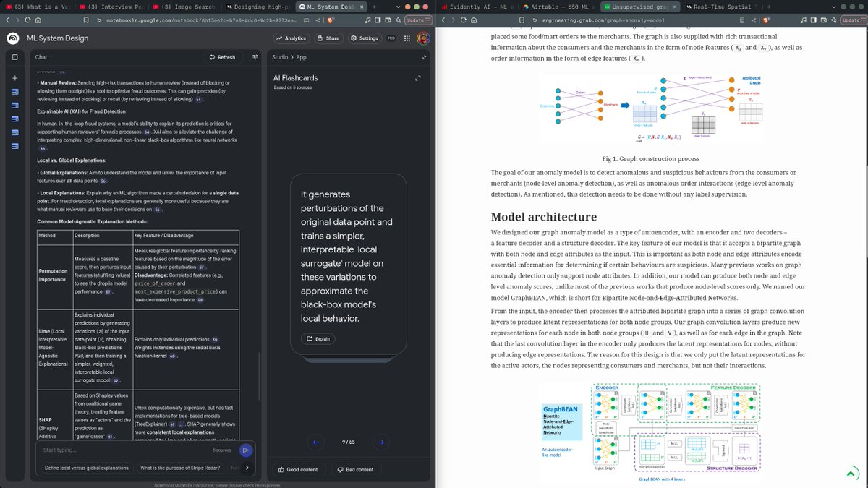This screenshot has width=868, height=488.
Task: Open chat configuration sliders icon
Action: point(255,57)
